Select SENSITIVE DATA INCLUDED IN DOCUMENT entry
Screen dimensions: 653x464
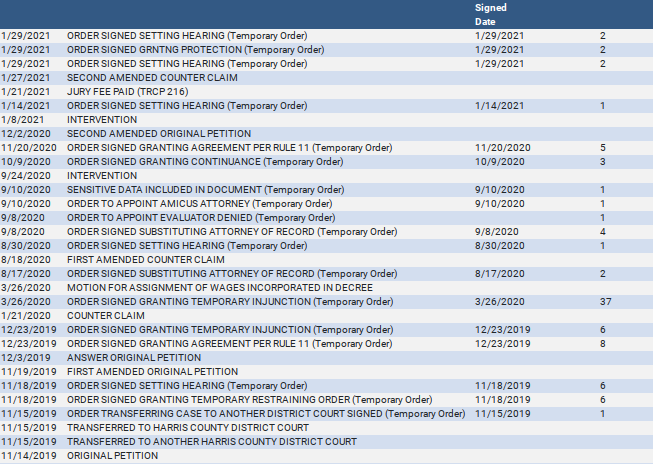coord(205,190)
